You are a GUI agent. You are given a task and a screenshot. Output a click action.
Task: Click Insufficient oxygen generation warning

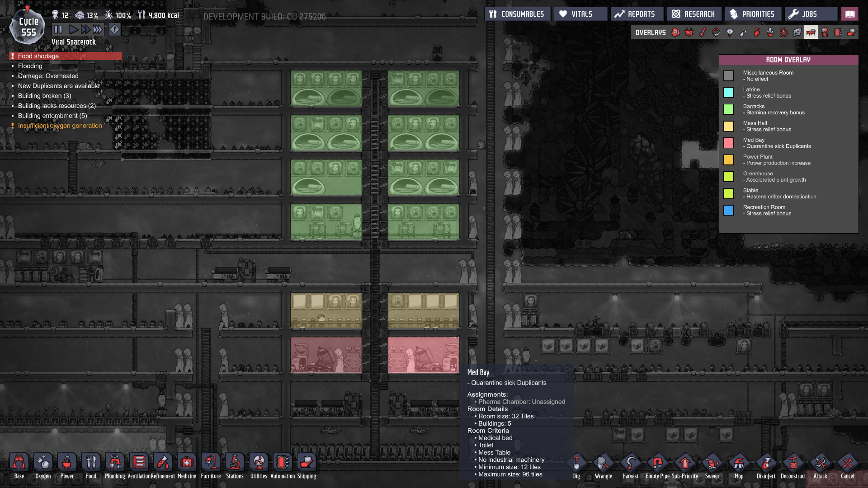[60, 126]
